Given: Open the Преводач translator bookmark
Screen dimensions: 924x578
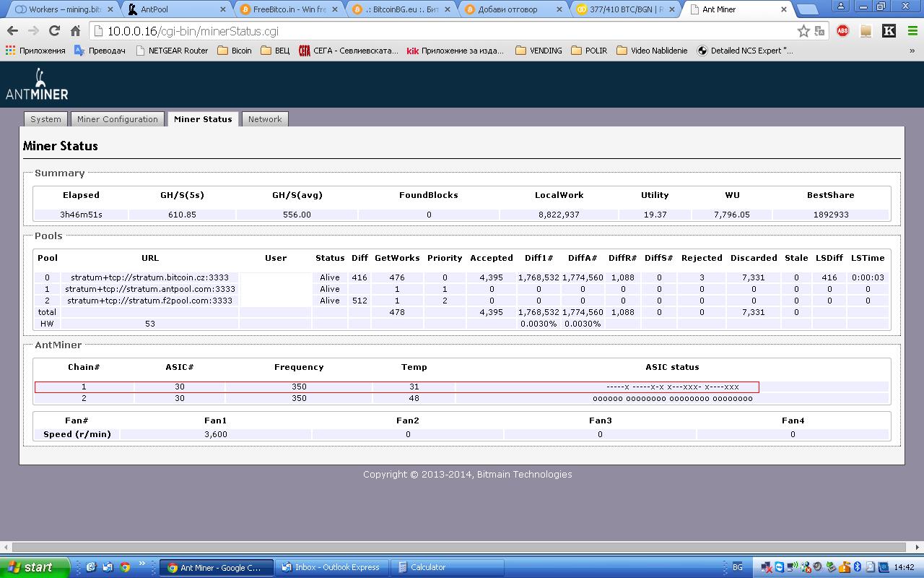Looking at the screenshot, I should click(x=100, y=51).
